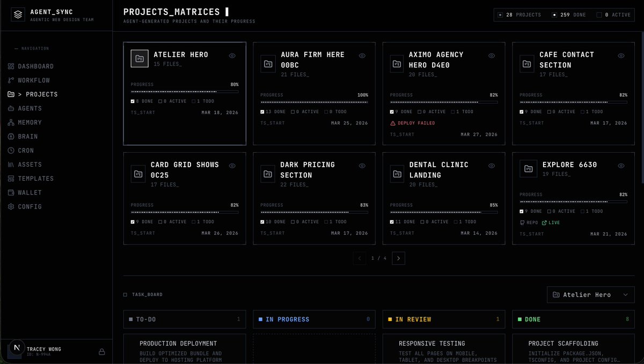The width and height of the screenshot is (644, 364).
Task: Click the Dental Clinic Landing progress bar
Action: pos(444,212)
